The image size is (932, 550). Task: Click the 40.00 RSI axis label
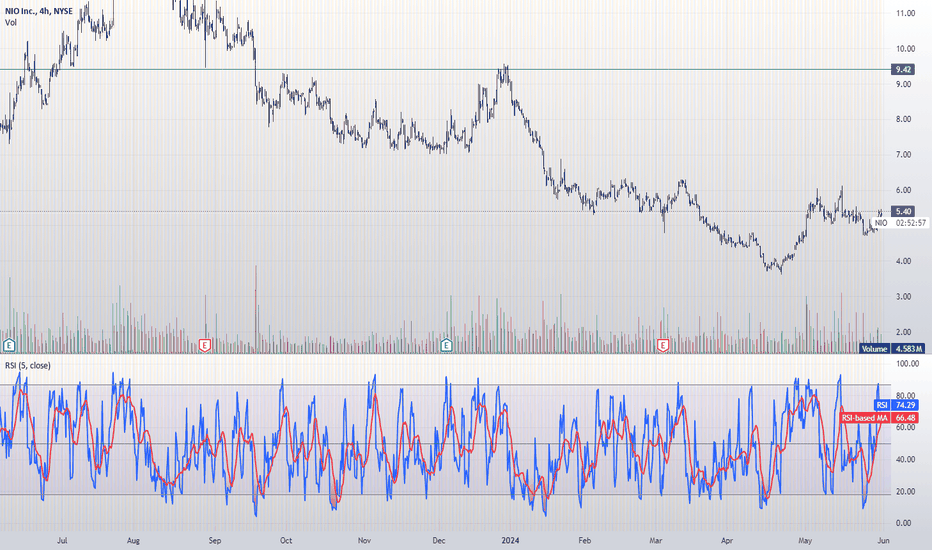click(x=905, y=460)
